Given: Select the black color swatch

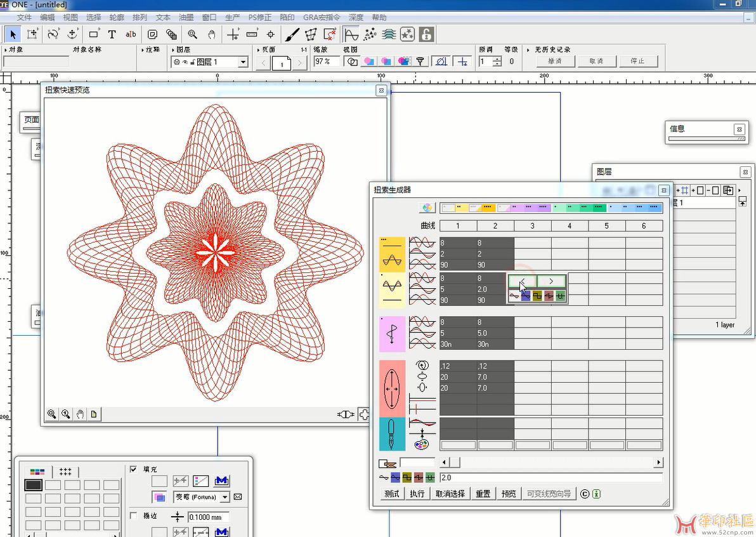Looking at the screenshot, I should click(x=34, y=485).
